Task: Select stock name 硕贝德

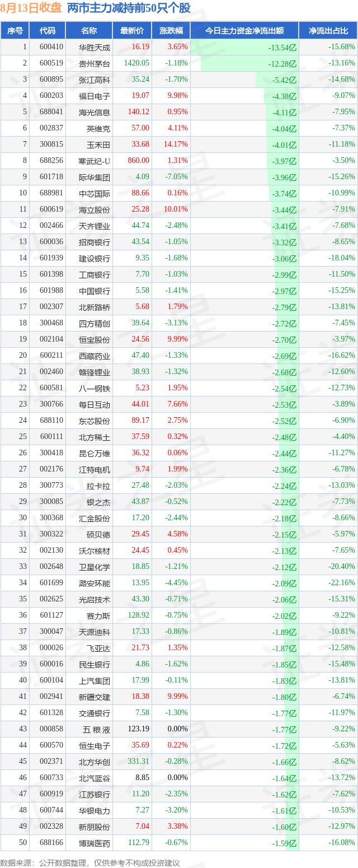Action: coord(98,534)
